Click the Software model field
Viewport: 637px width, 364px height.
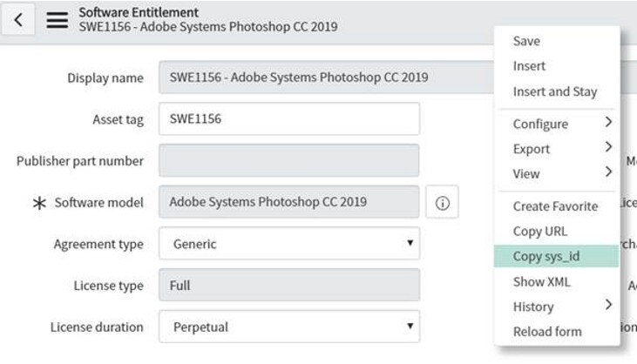pos(289,202)
